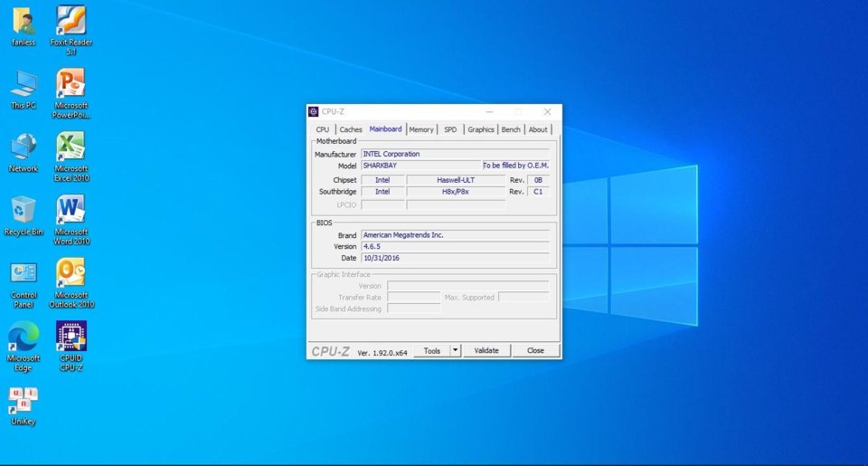Select the UniKey desktop icon
The height and width of the screenshot is (466, 868).
24,405
